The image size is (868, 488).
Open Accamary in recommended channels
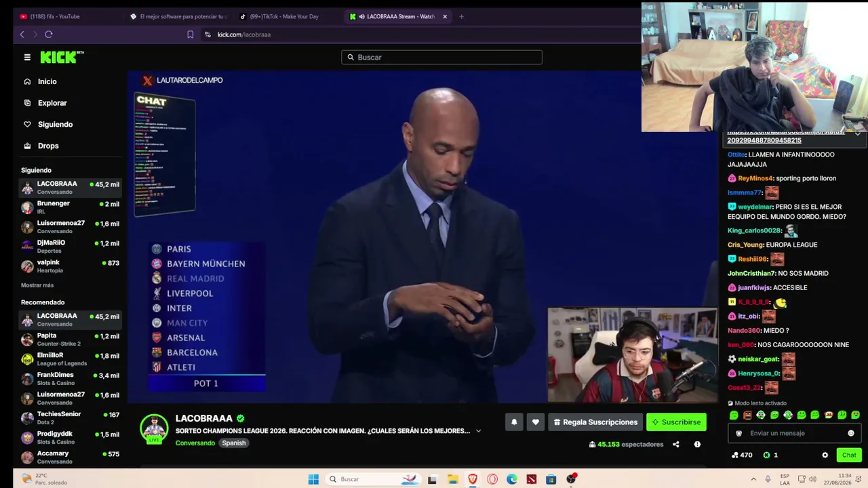[x=71, y=457]
